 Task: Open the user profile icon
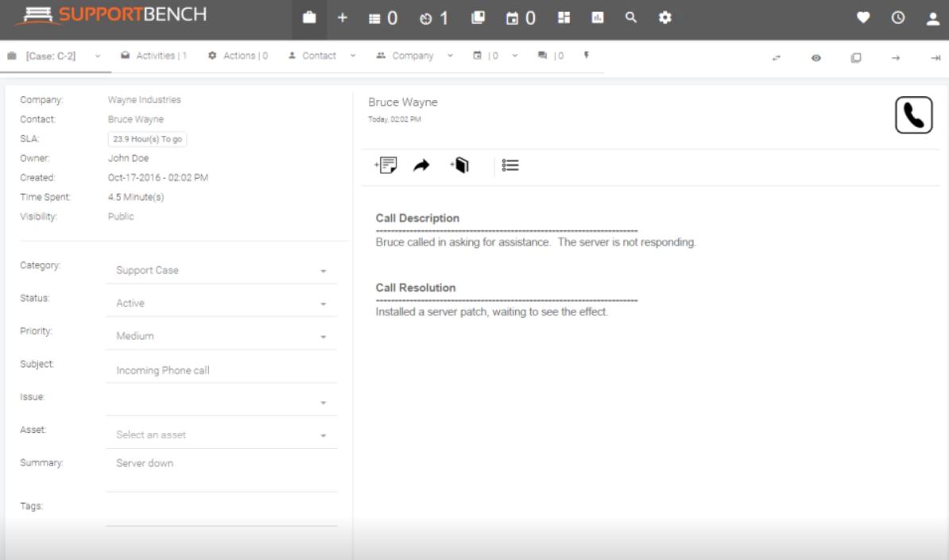(932, 19)
